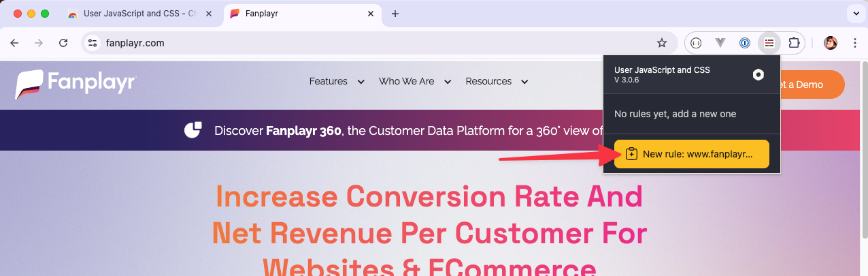Screen dimensions: 868x276
Task: Open the Chrome profile avatar
Action: 831,43
